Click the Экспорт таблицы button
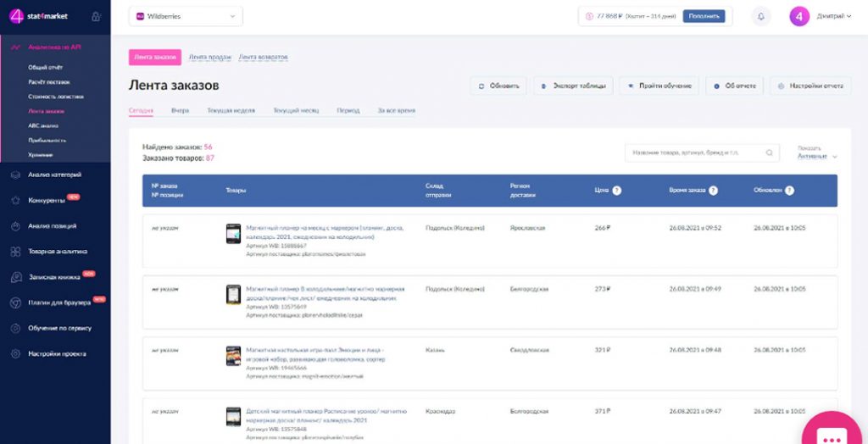Screen dimensions: 868x444 click(573, 86)
